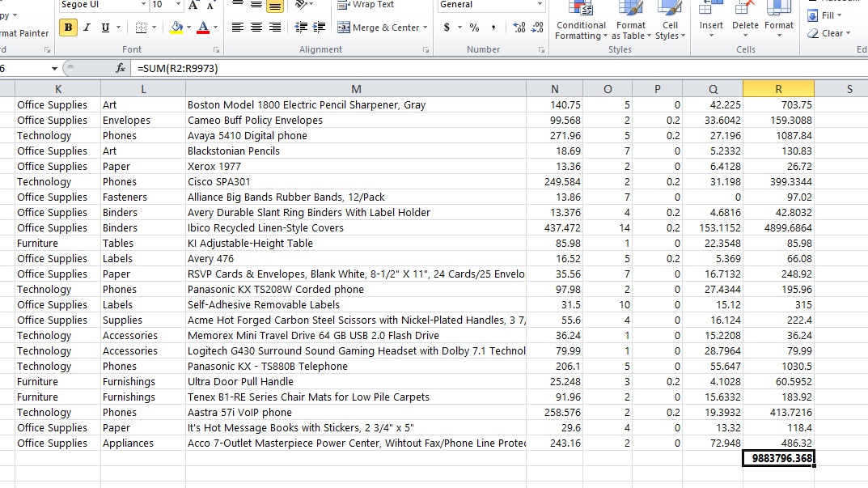Image resolution: width=868 pixels, height=488 pixels.
Task: Select column P header
Action: pos(657,89)
